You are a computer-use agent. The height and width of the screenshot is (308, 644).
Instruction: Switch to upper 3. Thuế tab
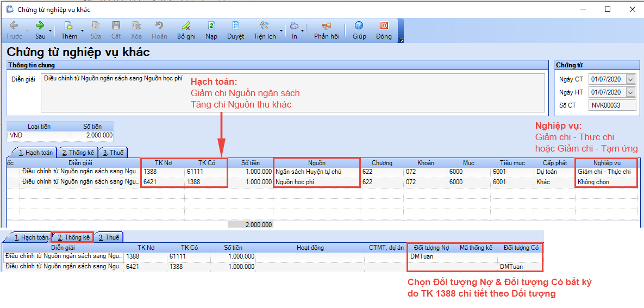point(113,152)
